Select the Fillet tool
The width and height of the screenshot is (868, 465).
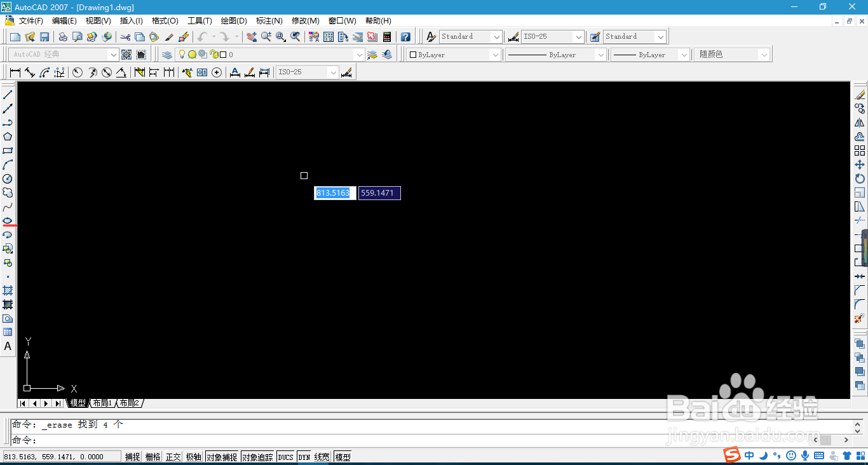860,304
